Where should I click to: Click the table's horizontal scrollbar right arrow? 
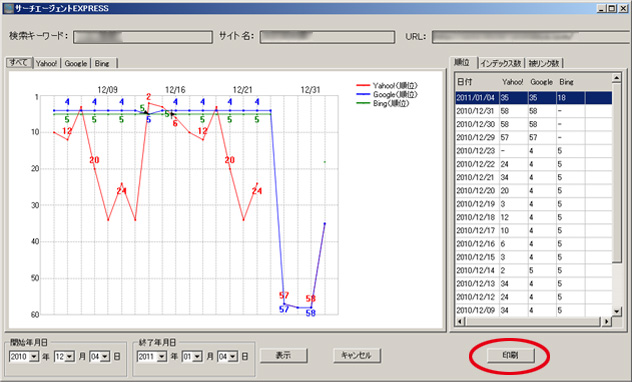pos(607,321)
